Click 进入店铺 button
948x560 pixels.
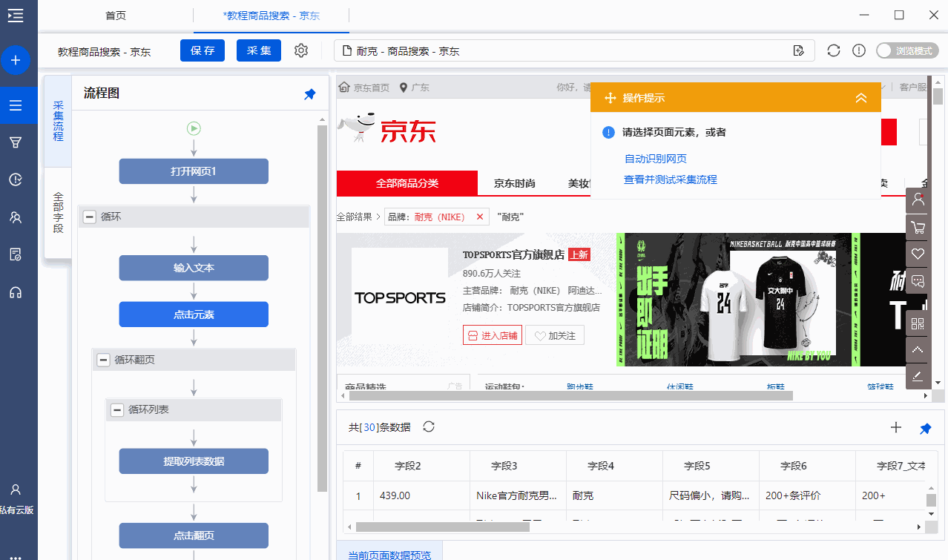point(492,335)
